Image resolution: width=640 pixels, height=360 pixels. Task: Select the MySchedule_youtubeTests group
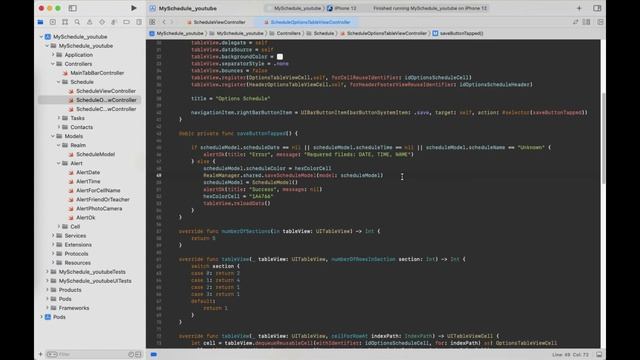[x=88, y=272]
